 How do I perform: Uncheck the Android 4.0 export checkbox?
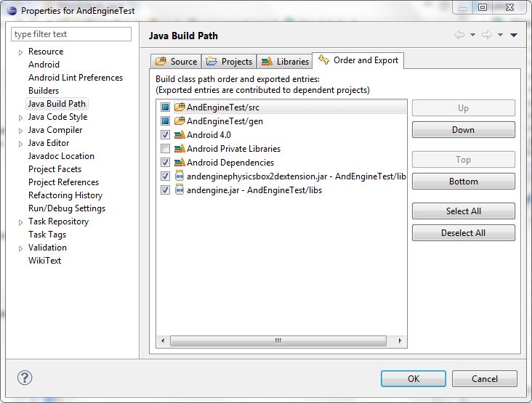tap(165, 135)
